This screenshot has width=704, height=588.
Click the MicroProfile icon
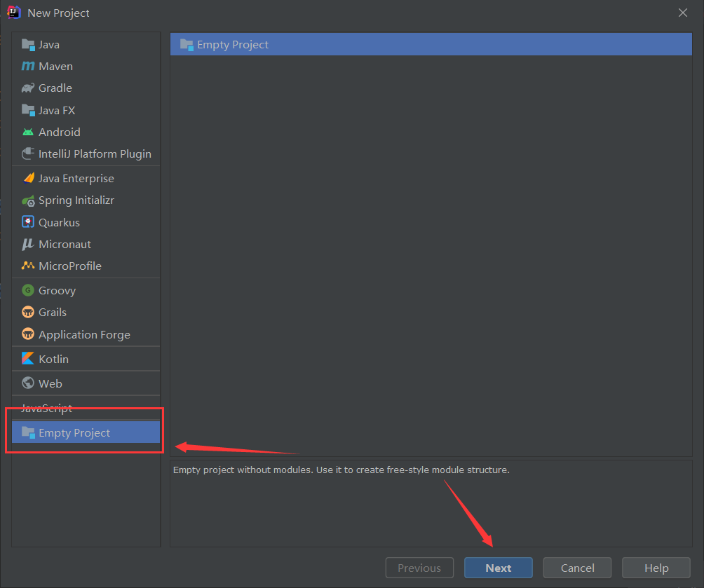click(28, 266)
